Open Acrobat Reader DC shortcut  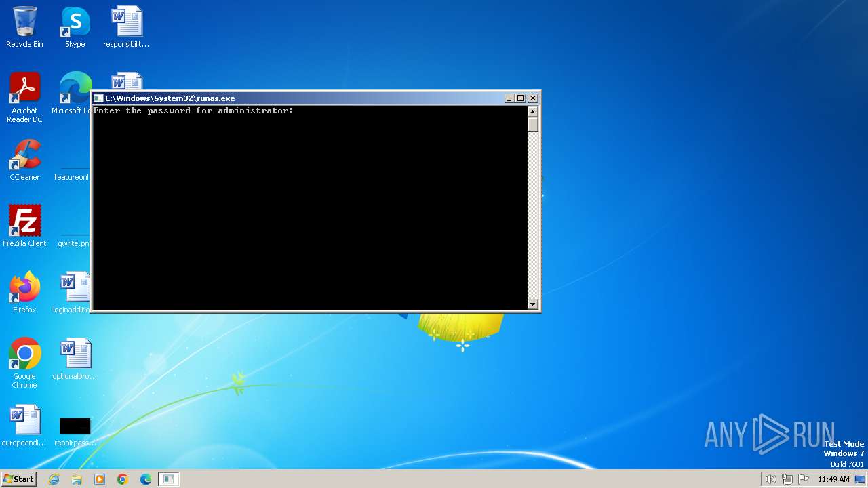(x=24, y=98)
